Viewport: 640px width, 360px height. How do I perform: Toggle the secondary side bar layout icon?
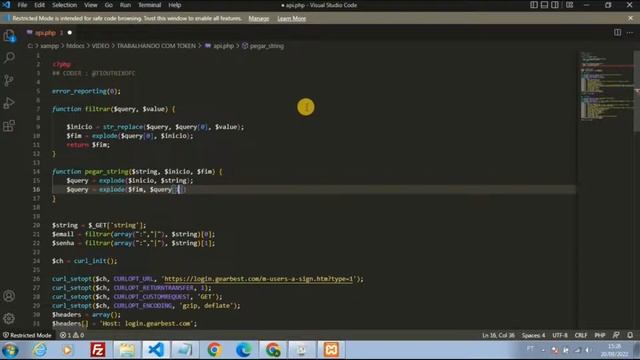click(x=555, y=5)
